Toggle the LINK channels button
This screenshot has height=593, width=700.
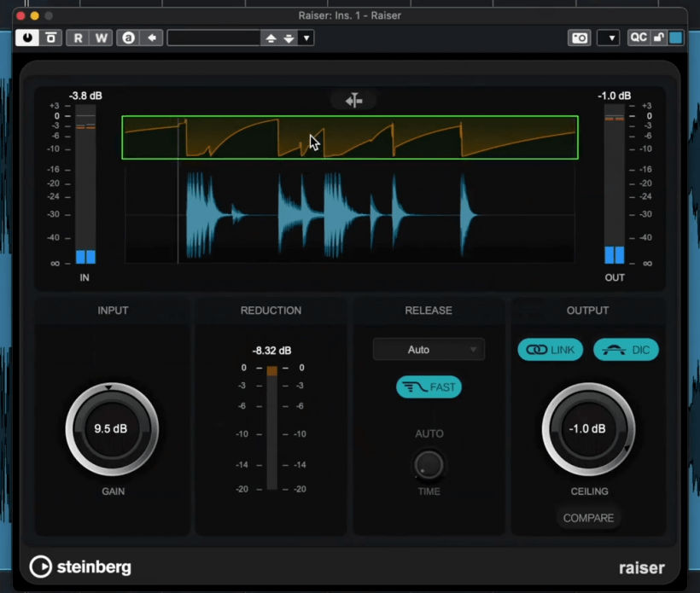point(551,350)
